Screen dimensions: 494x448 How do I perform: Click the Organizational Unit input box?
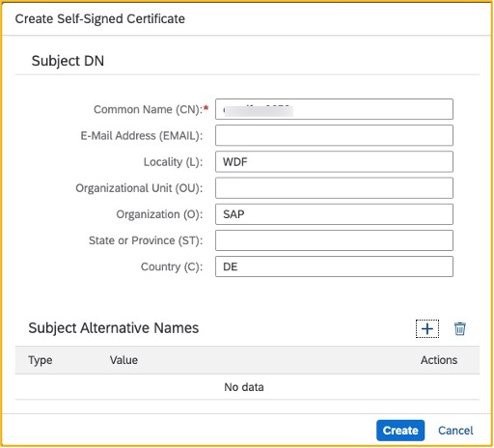[334, 188]
